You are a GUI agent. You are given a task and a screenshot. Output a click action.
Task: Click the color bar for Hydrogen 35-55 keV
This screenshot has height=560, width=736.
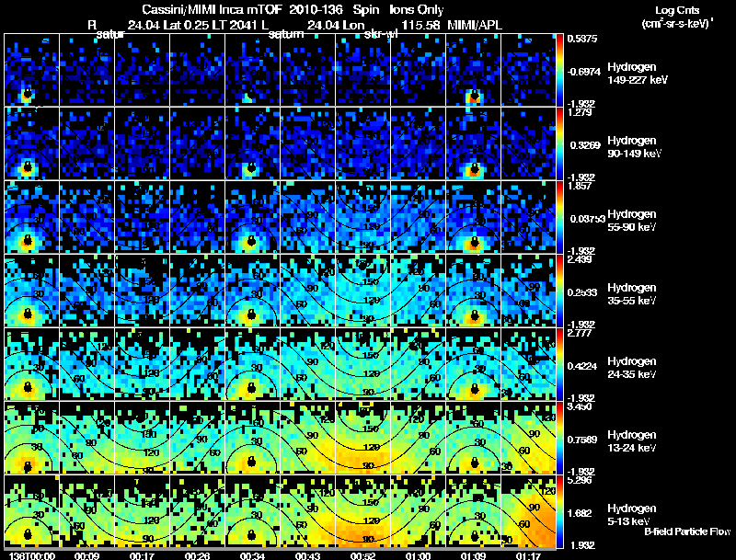(x=560, y=291)
